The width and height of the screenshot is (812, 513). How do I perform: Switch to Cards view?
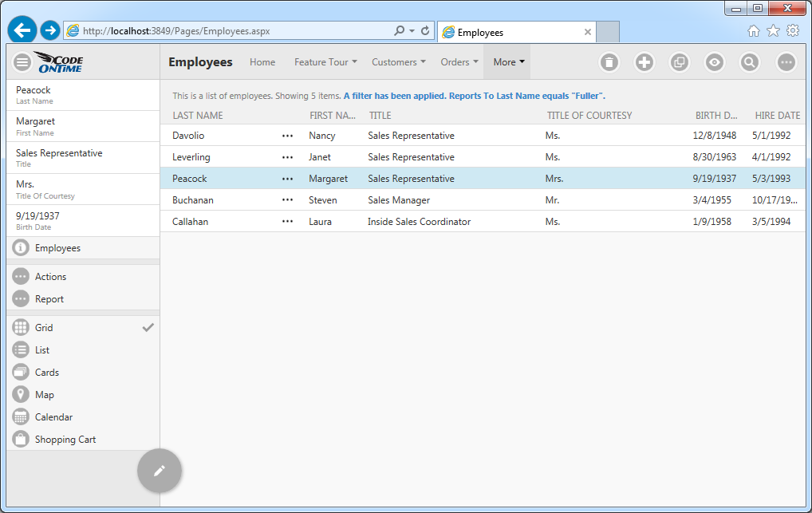coord(83,372)
